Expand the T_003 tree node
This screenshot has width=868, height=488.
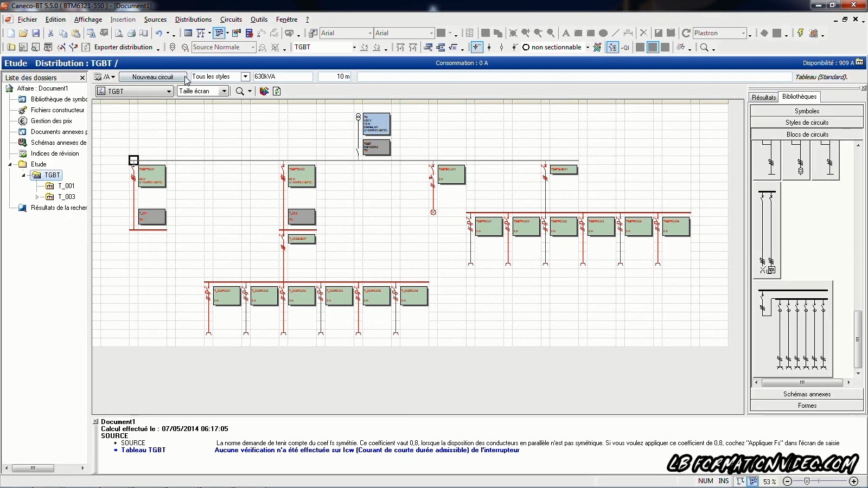click(37, 197)
